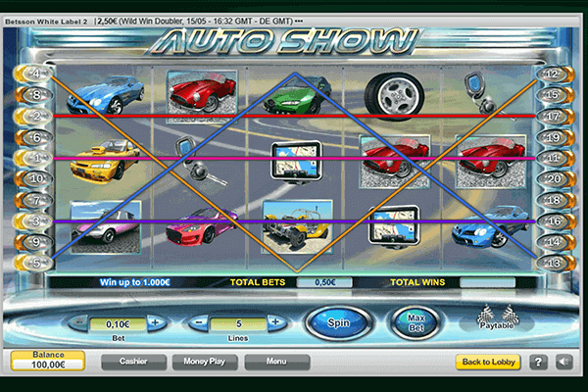This screenshot has width=588, height=392.
Task: Click the green car symbol
Action: [297, 96]
